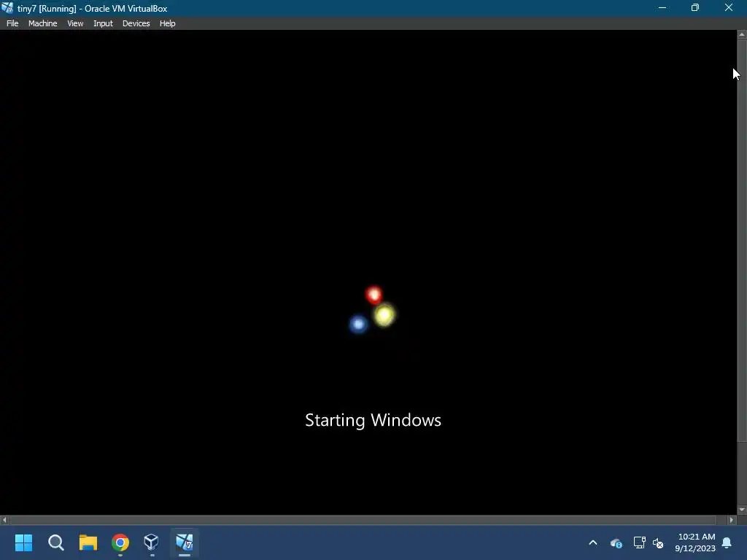Click the horizontal scrollbar right arrow

[732, 520]
